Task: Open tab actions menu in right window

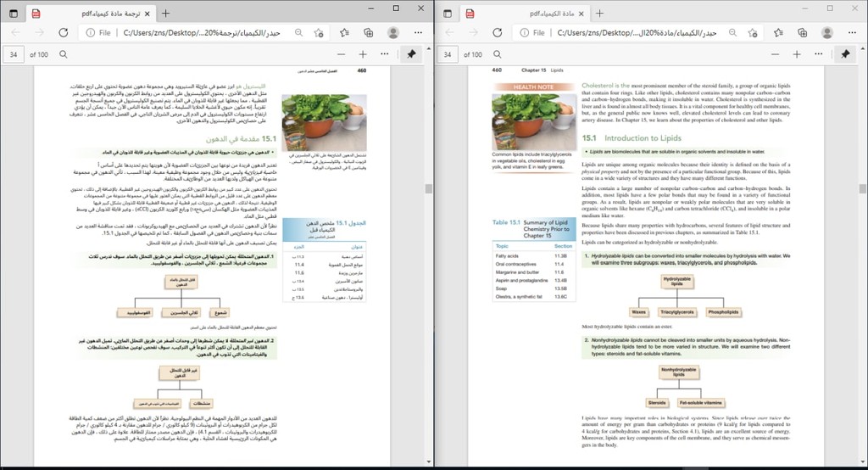Action: pos(448,14)
